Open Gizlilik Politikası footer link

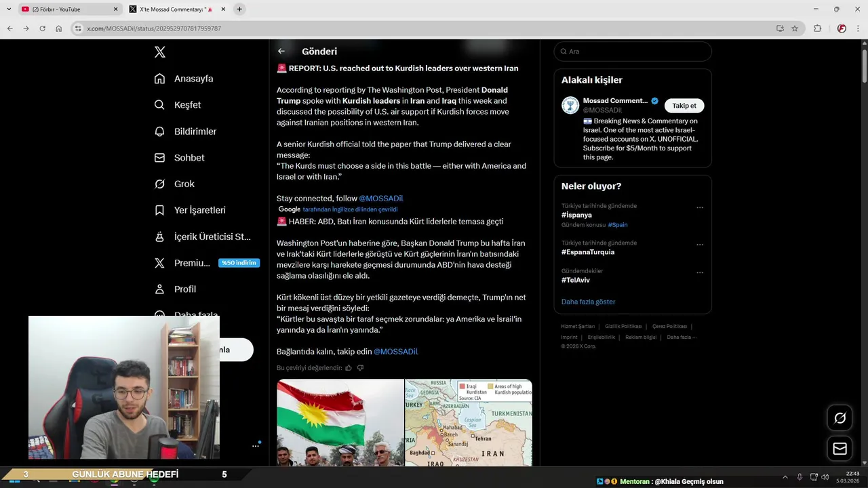623,327
